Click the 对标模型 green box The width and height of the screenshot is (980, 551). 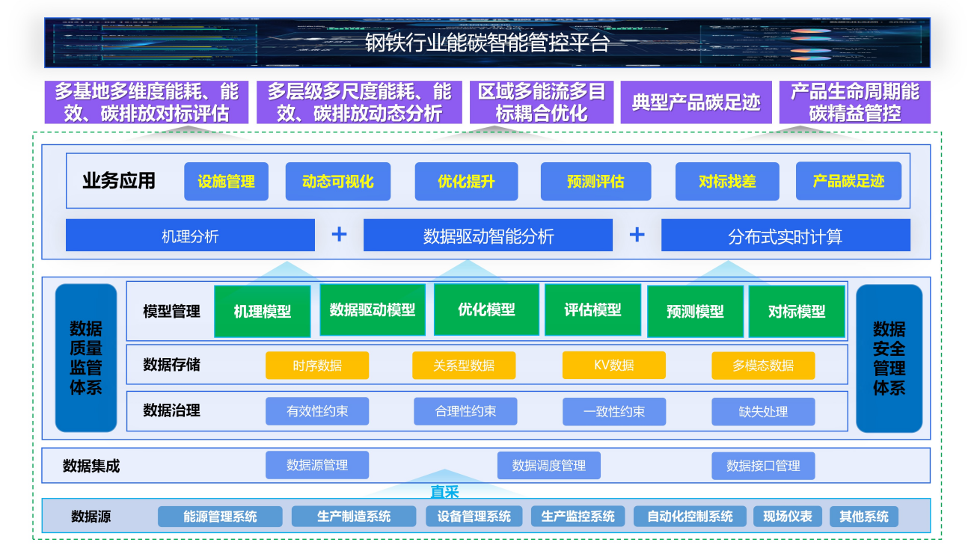tap(797, 311)
